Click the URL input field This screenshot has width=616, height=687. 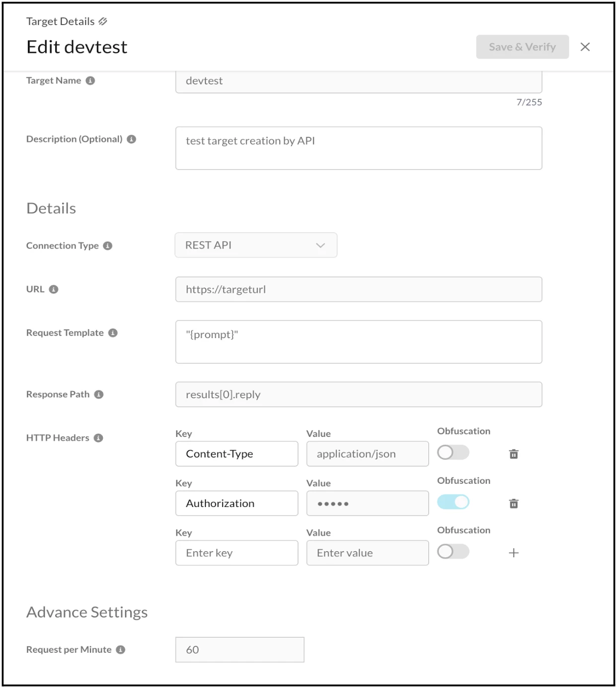coord(358,289)
